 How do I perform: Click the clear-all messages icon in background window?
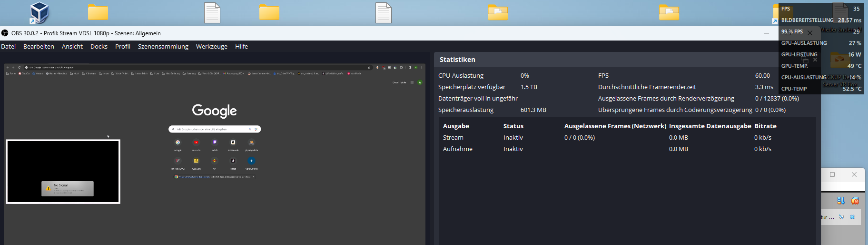click(855, 201)
